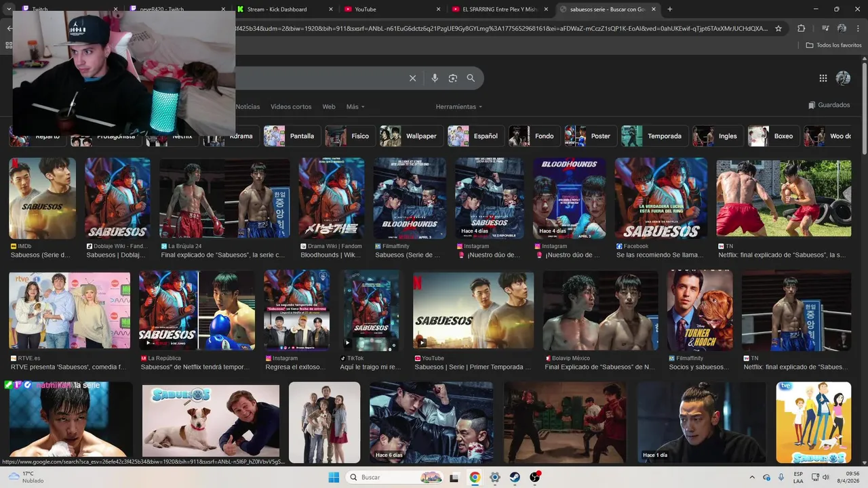Click the microphone icon in system tray
868x488 pixels.
pyautogui.click(x=781, y=477)
